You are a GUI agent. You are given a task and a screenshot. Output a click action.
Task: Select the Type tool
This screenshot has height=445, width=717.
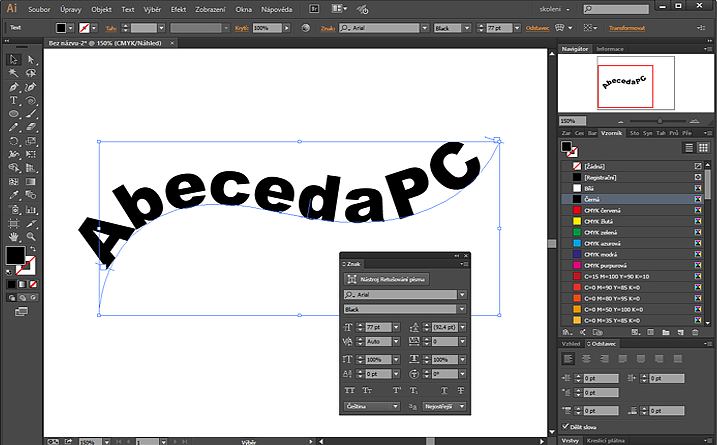13,100
